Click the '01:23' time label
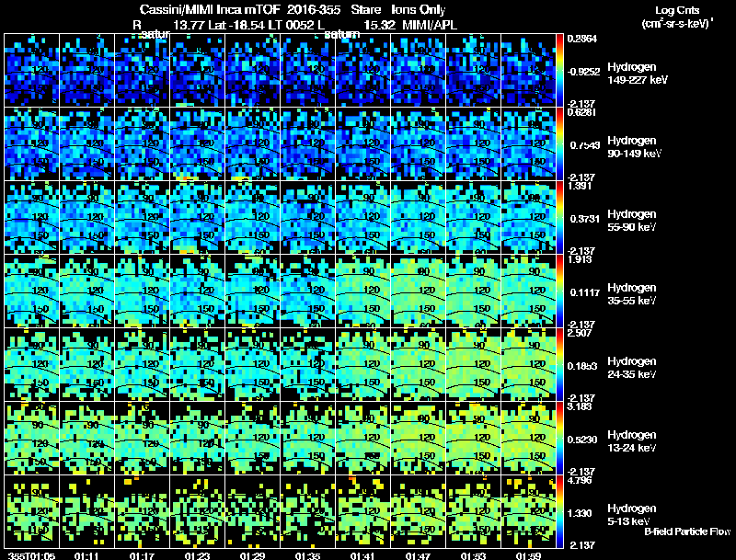This screenshot has width=736, height=560. click(197, 556)
